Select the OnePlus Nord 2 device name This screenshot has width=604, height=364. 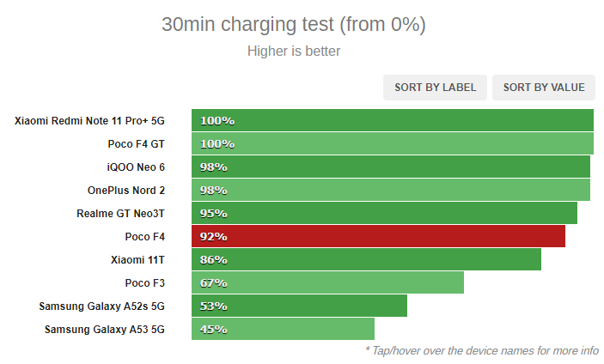tap(126, 190)
